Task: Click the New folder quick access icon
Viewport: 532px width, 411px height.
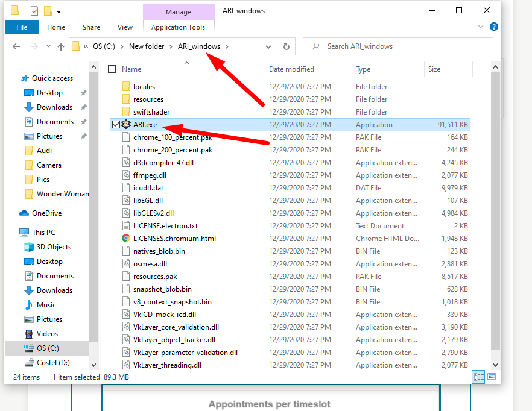Action: tap(48, 11)
